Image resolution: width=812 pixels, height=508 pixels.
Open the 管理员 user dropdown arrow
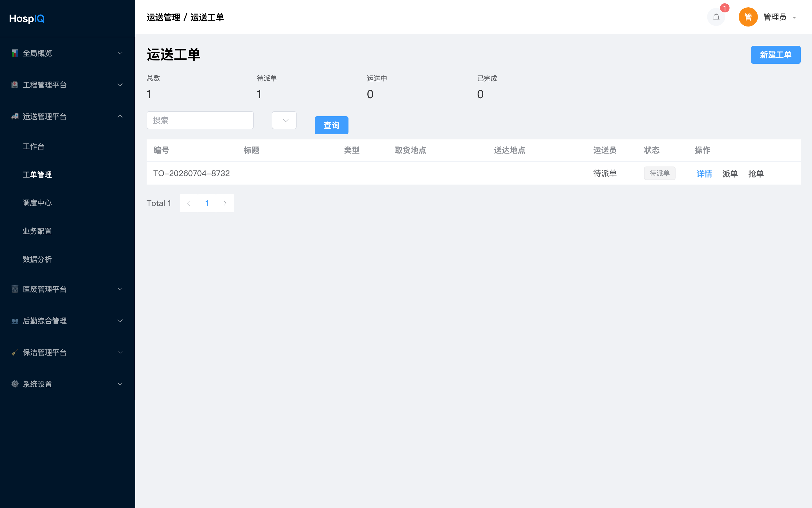click(x=794, y=17)
